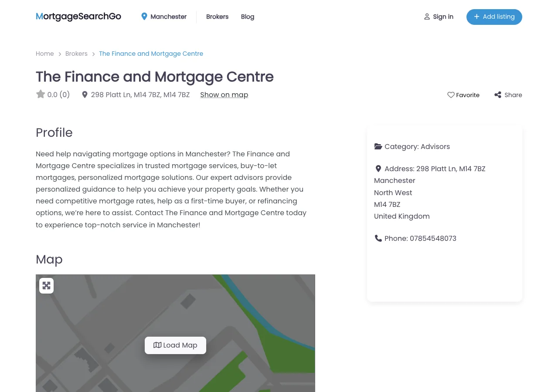Click the share icon near Favorite

497,95
